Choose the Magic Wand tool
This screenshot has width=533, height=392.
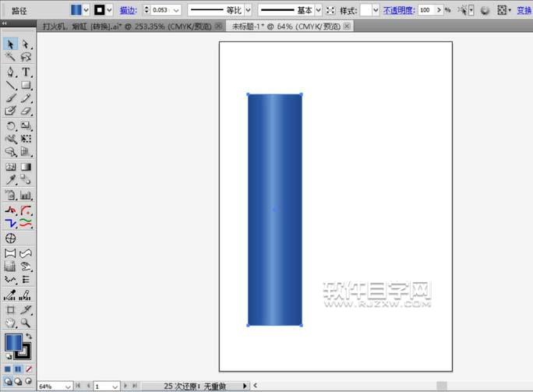tap(11, 57)
